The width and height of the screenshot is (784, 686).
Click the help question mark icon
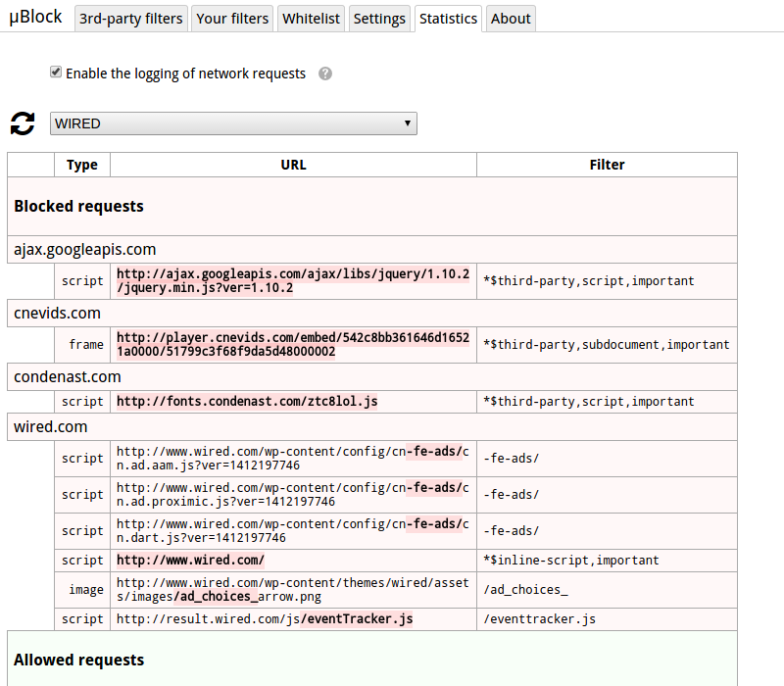[325, 74]
